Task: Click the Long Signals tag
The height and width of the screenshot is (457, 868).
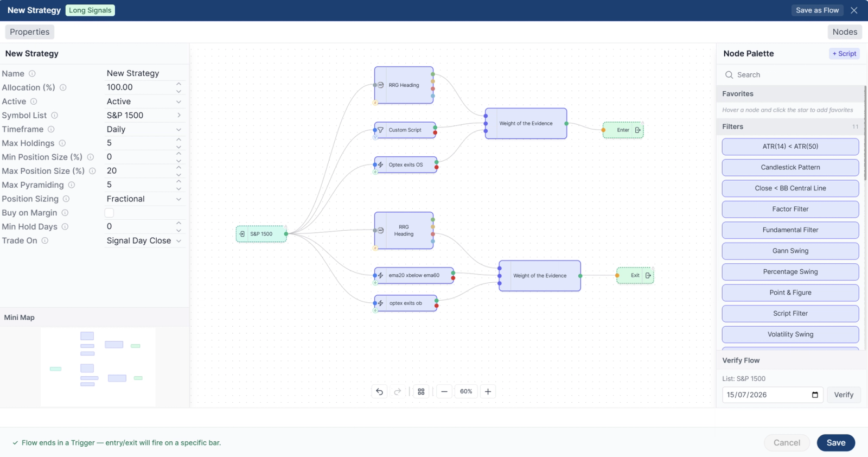Action: coord(90,10)
